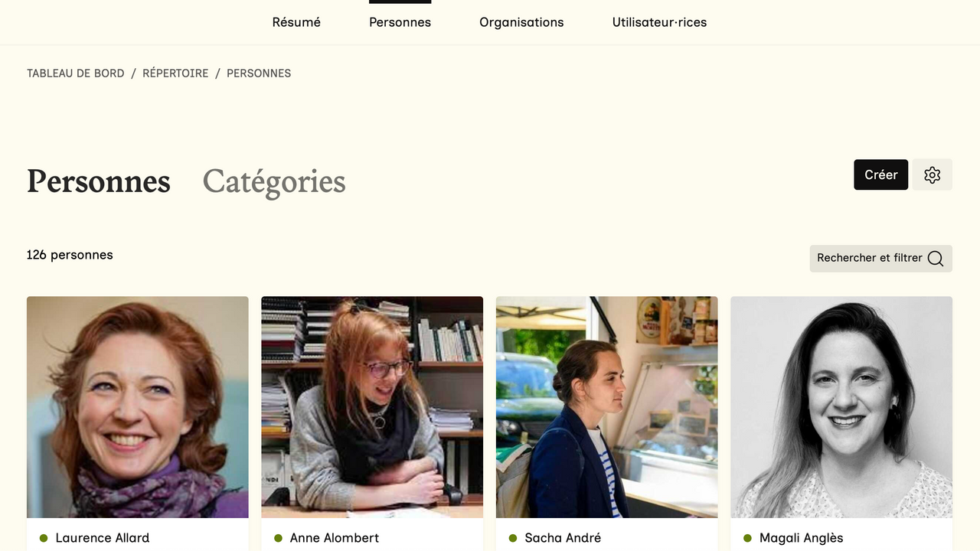The height and width of the screenshot is (551, 980).
Task: View Sacha André's photo card
Action: click(607, 407)
